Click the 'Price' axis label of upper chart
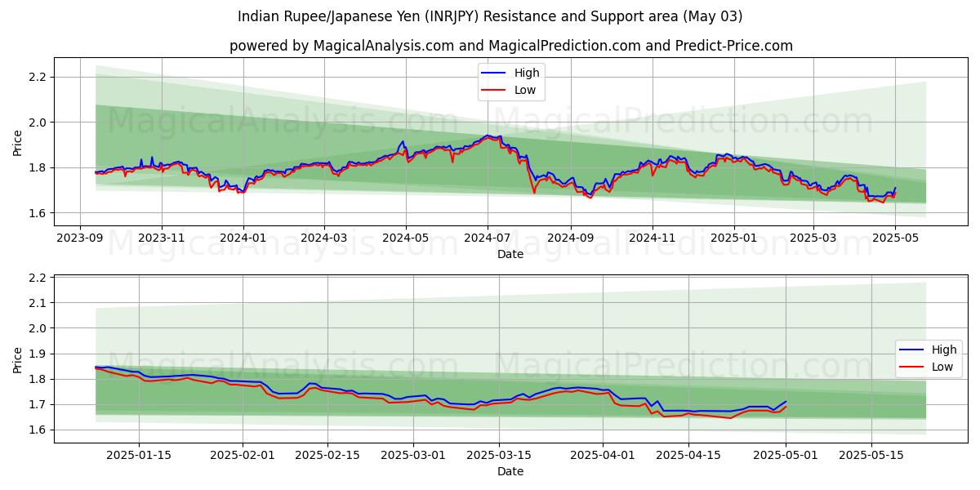 [x=18, y=142]
